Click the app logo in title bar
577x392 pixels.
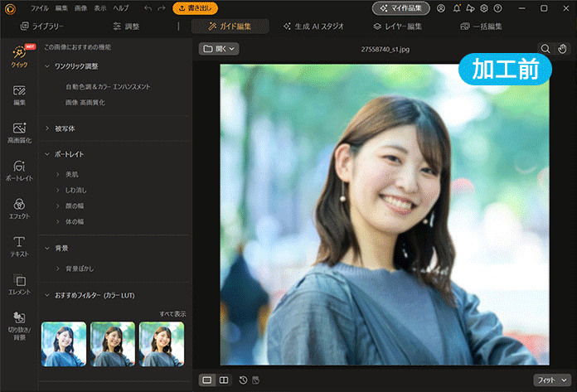[10, 8]
